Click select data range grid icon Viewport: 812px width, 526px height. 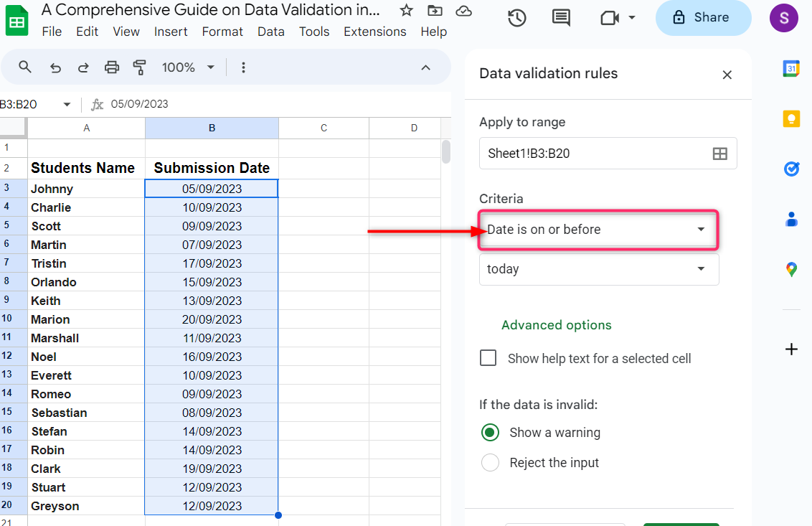(719, 154)
